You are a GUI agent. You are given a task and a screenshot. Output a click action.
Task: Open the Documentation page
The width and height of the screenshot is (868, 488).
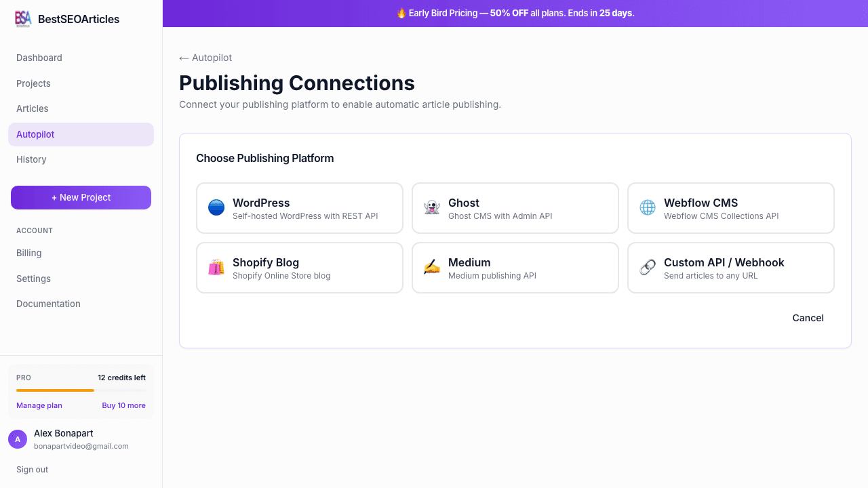[48, 304]
